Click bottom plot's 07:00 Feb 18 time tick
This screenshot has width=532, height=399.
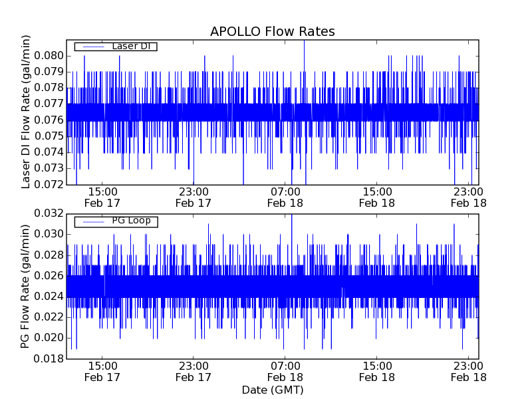tap(285, 371)
